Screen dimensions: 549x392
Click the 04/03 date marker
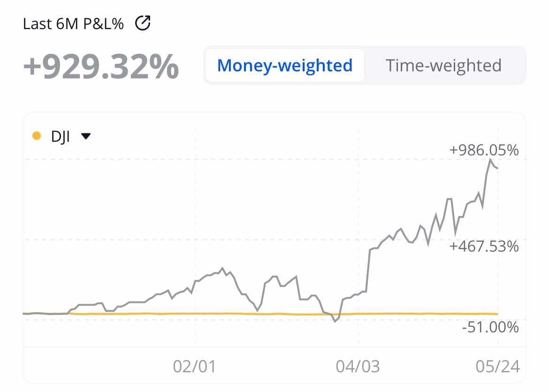pos(358,366)
